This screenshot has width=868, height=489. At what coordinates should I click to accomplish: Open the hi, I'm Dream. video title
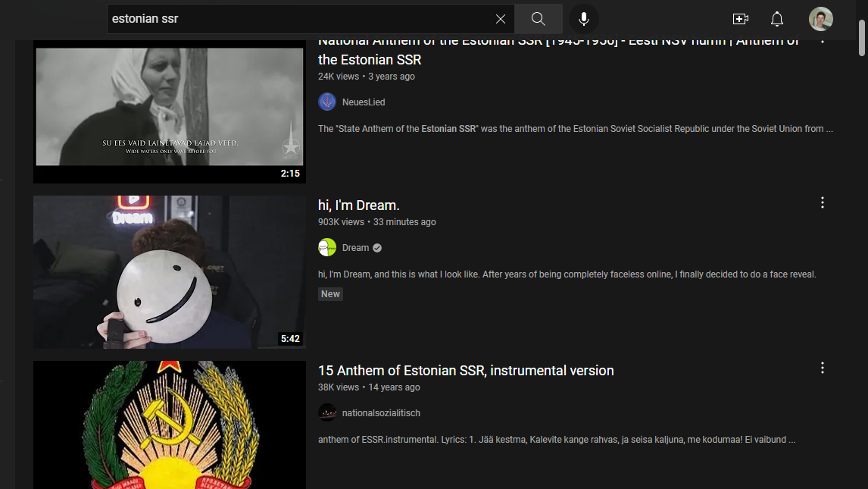tap(358, 205)
